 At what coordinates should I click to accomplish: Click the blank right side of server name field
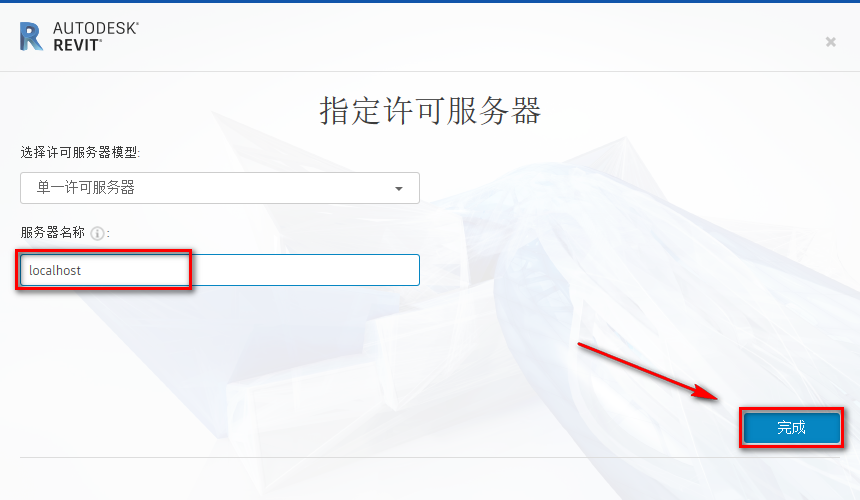tap(305, 270)
